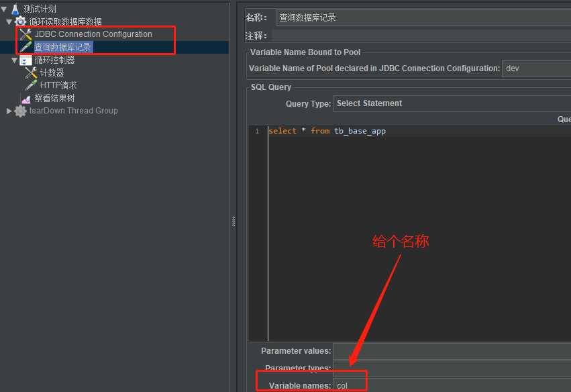The width and height of the screenshot is (571, 392).
Task: Click the 测试计划 flask icon
Action: point(15,9)
